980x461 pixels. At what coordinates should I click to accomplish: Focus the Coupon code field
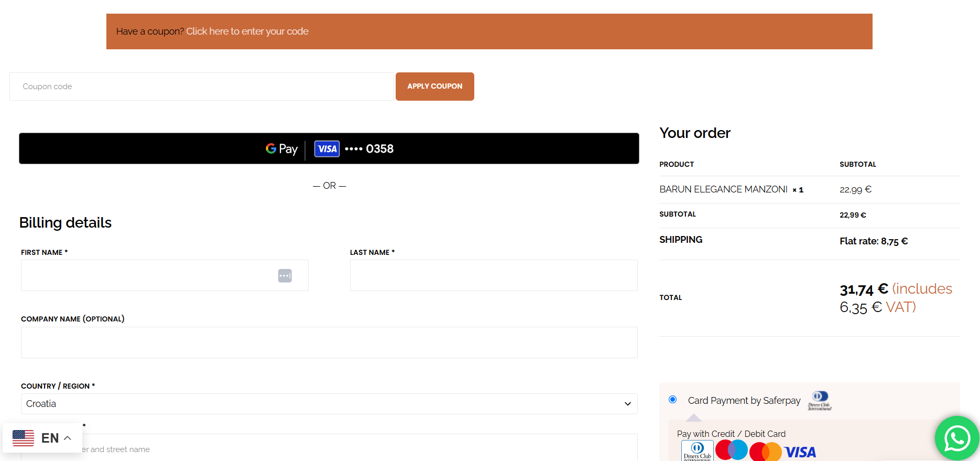click(201, 87)
